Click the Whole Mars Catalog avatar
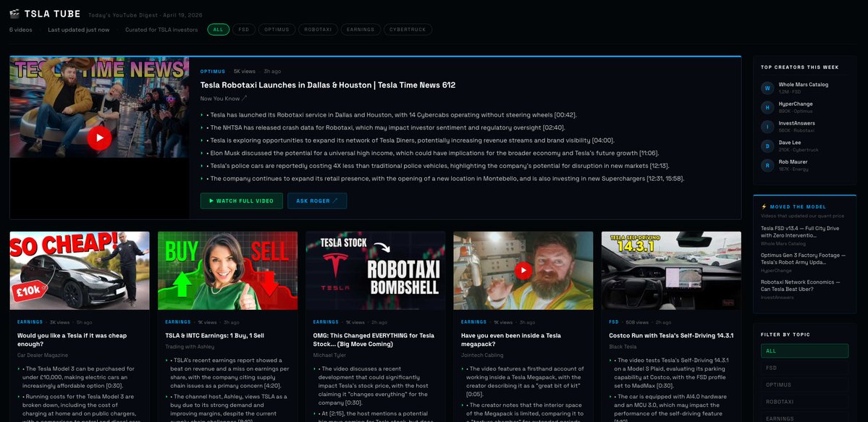 pos(767,88)
